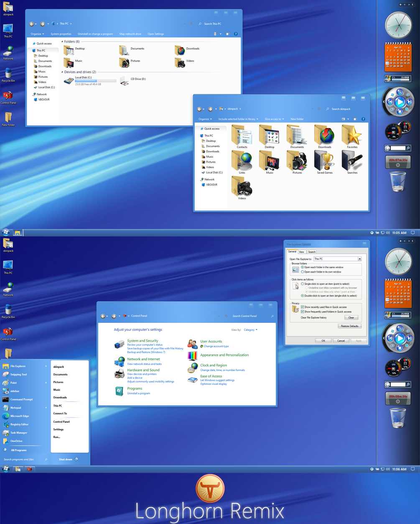Click the Search programs and files box
The width and height of the screenshot is (420, 524).
(x=25, y=459)
